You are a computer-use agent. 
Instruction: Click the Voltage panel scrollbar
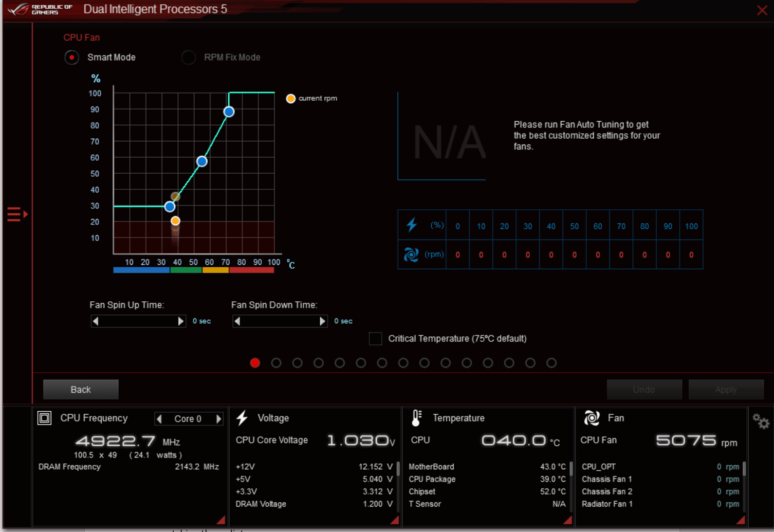coord(398,469)
